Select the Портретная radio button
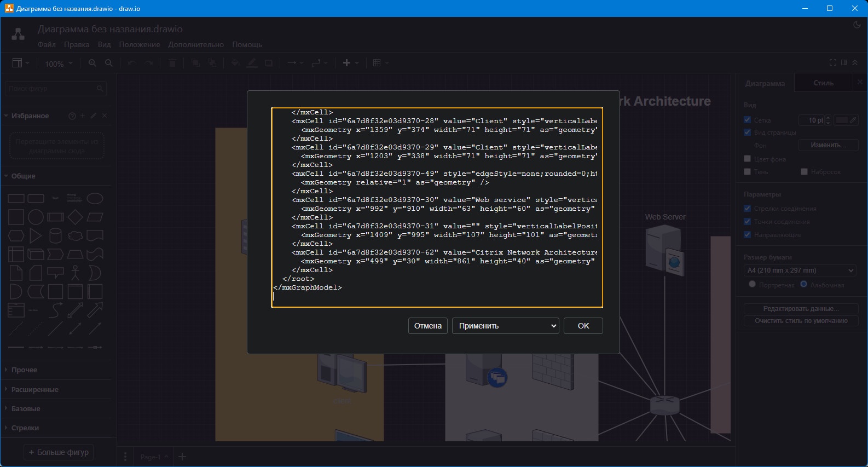This screenshot has height=467, width=868. tap(752, 284)
